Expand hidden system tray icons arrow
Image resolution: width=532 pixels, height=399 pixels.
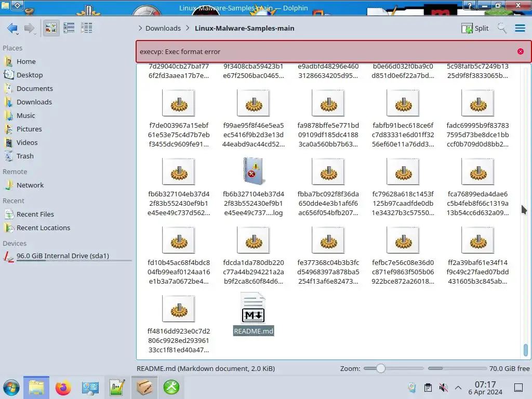click(x=458, y=388)
